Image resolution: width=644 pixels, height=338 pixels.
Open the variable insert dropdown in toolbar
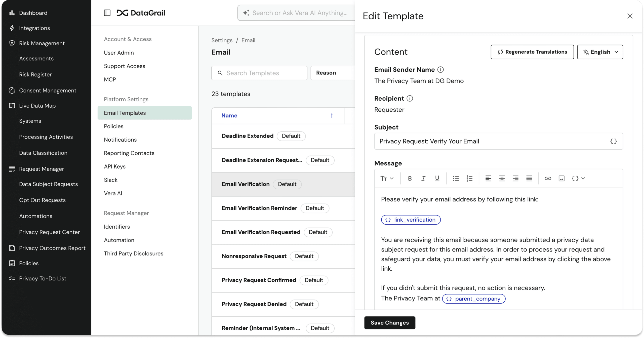click(578, 178)
